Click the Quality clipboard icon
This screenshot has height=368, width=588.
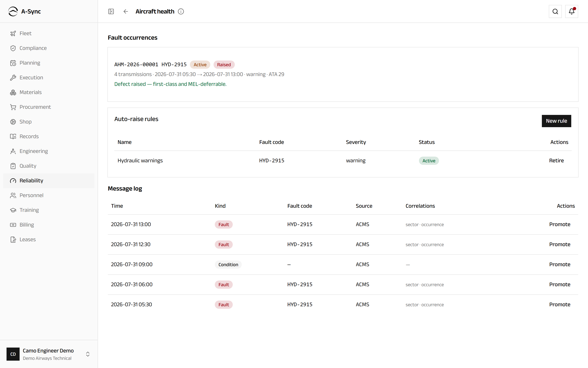13,166
